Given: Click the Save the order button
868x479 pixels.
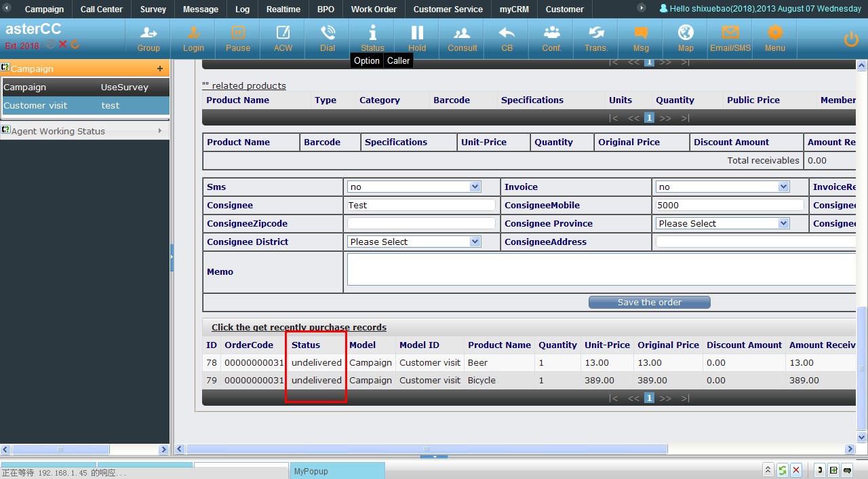Looking at the screenshot, I should click(x=649, y=303).
